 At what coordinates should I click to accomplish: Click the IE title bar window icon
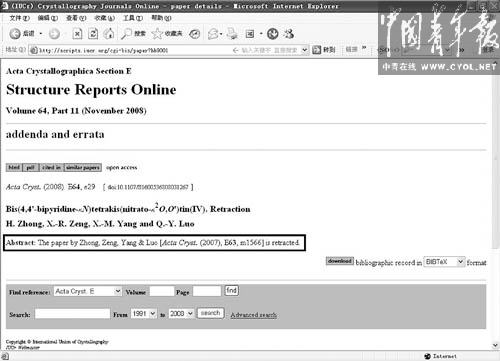pos(4,6)
